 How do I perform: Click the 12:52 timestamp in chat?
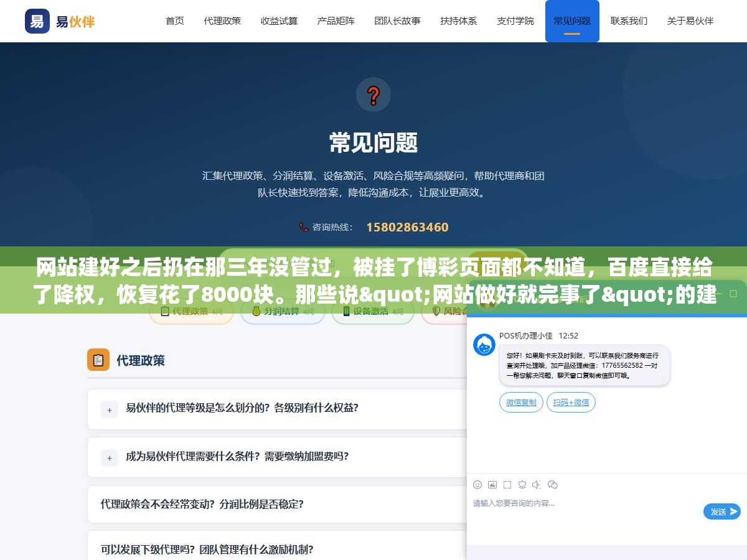pyautogui.click(x=568, y=335)
